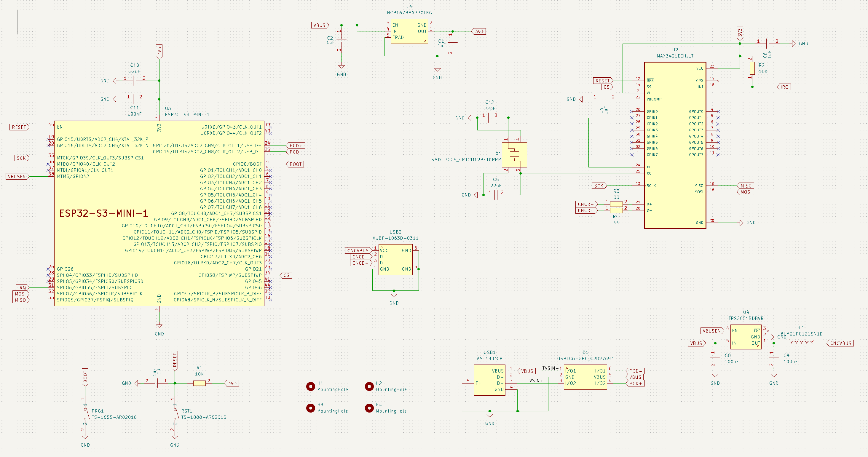Screen dimensions: 868x457
Task: Click the U2 MAX3421EEHJ_T chip body
Action: tap(675, 146)
